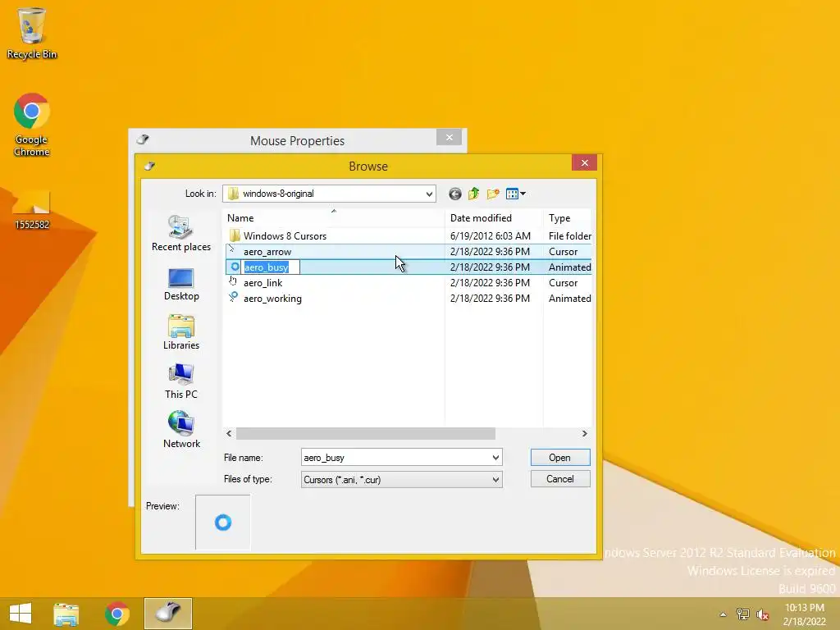Open the Windows Start button
This screenshot has height=630, width=840.
pyautogui.click(x=21, y=614)
